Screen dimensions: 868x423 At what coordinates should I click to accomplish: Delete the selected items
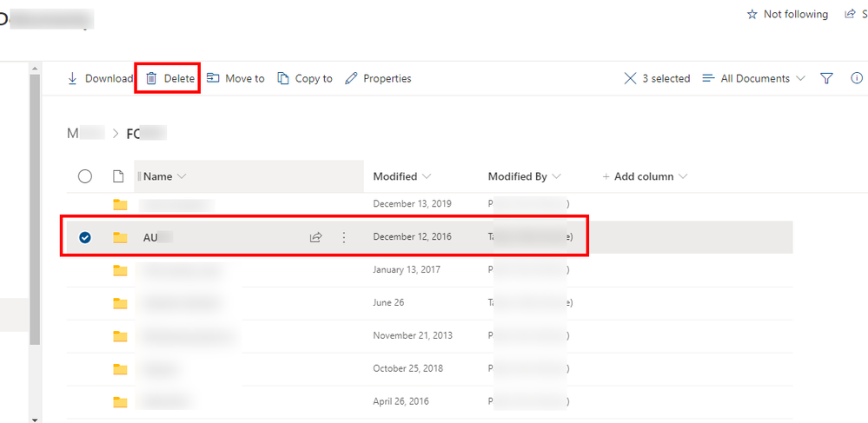pyautogui.click(x=169, y=78)
